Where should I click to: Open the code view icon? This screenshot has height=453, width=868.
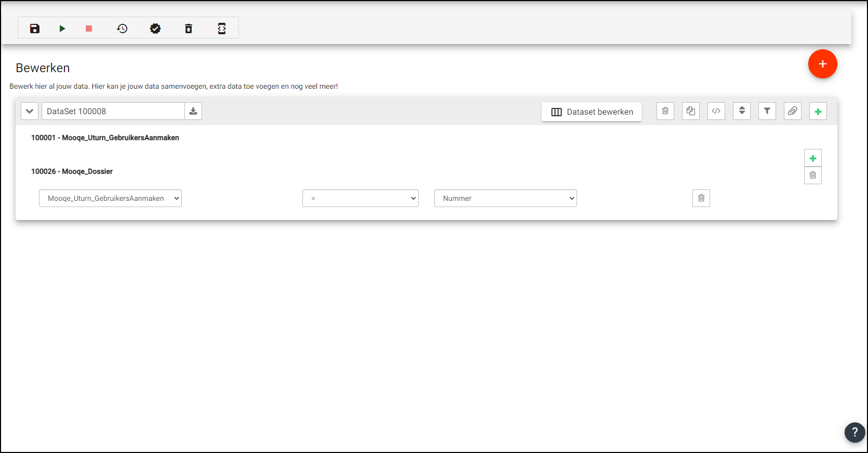point(716,111)
